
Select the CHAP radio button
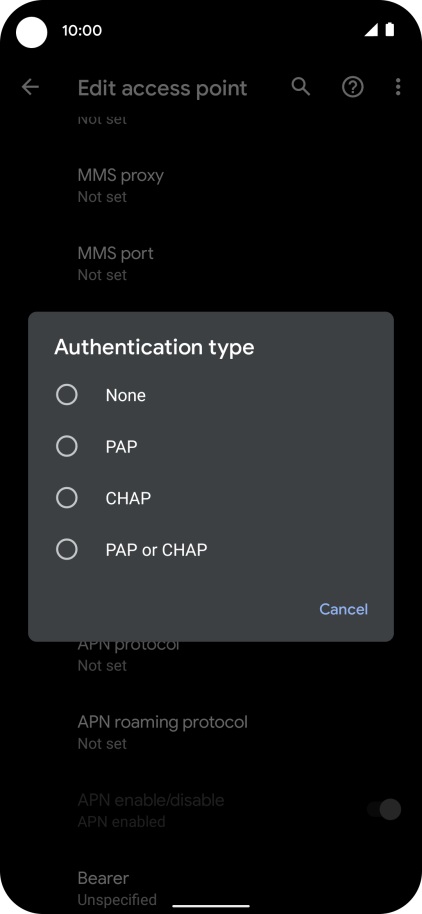tap(66, 498)
